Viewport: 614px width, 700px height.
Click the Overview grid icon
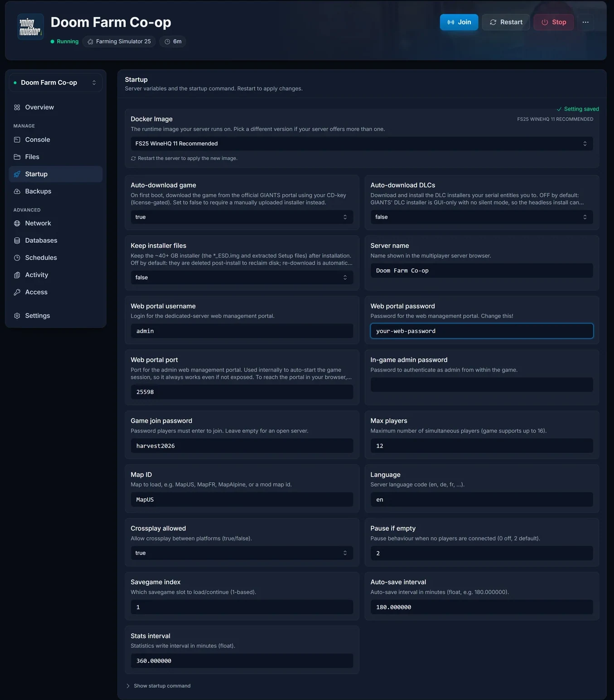17,107
